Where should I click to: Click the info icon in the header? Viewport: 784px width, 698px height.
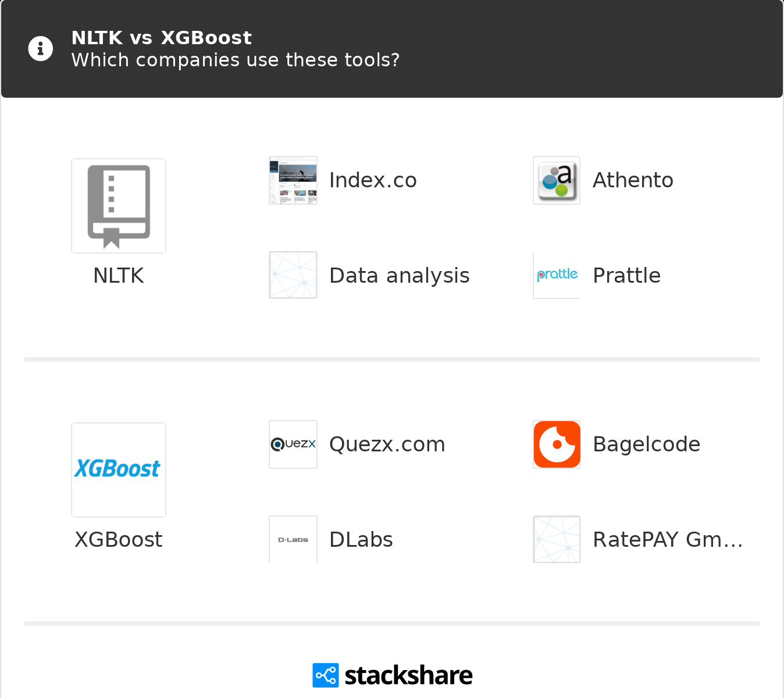[x=41, y=49]
